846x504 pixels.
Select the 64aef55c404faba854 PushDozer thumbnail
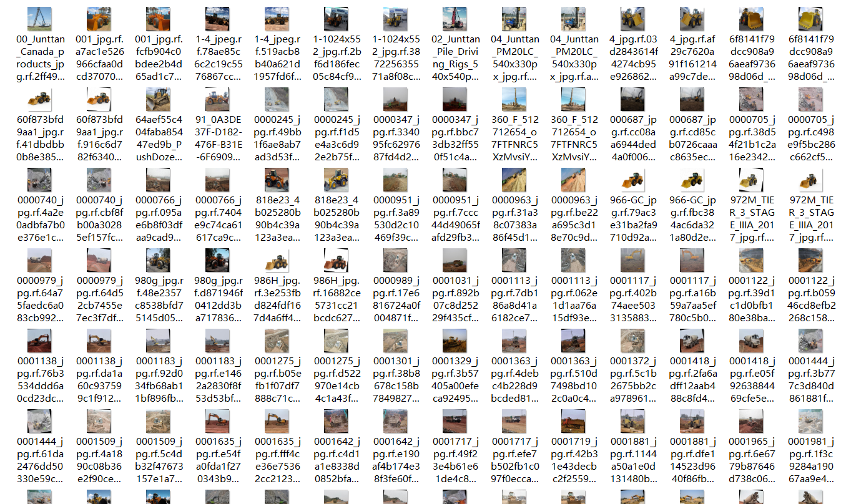pos(159,100)
